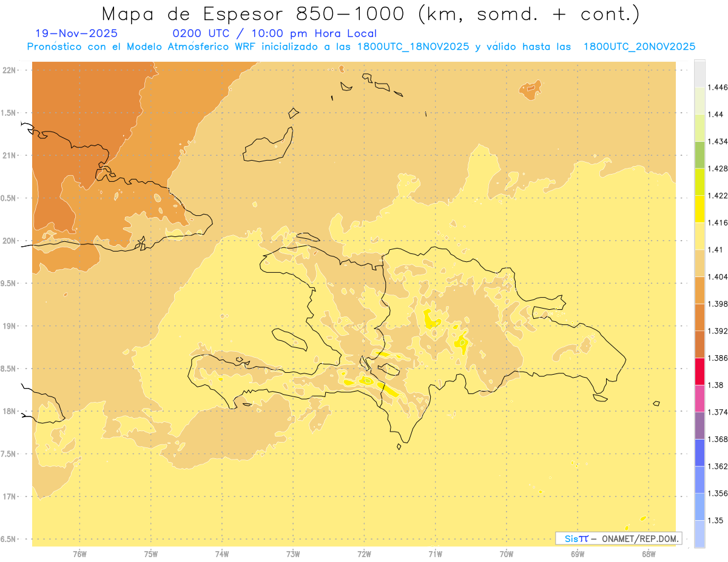Viewport: 728px width, 562px height.
Task: Click the '68W' longitude axis label
Action: [x=649, y=554]
